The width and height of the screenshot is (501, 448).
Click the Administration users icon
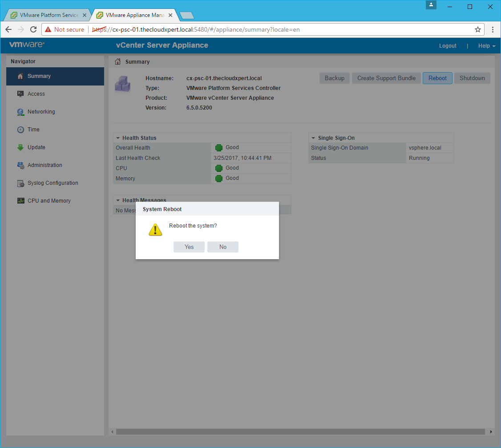click(x=20, y=165)
